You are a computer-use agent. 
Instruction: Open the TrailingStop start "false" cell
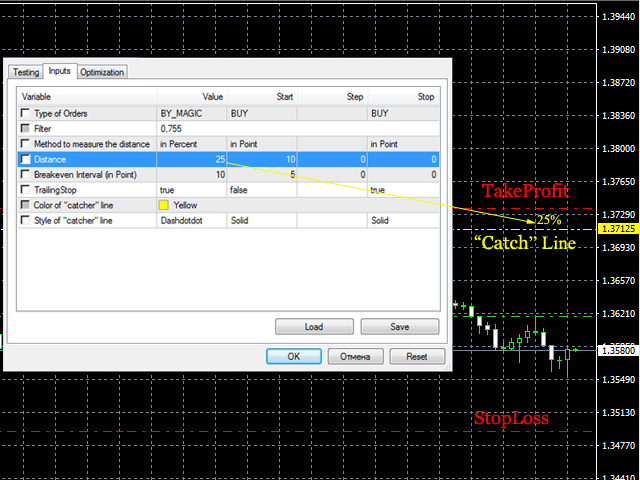pos(262,190)
